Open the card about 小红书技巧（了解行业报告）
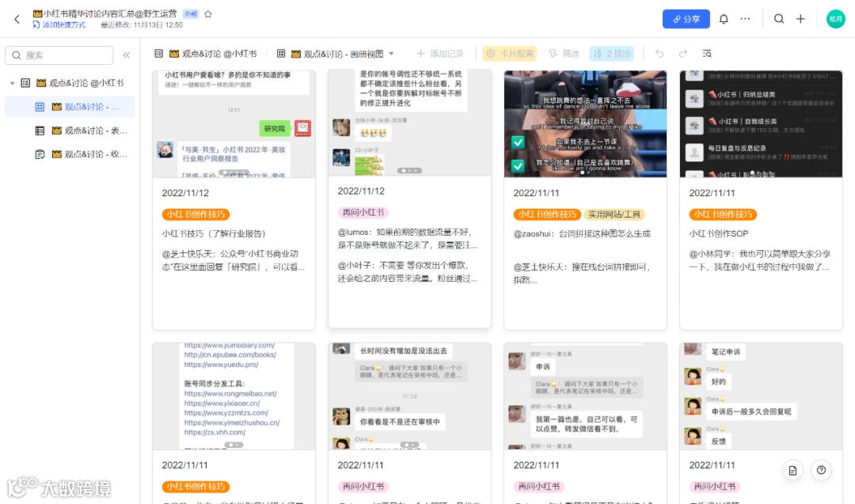The height and width of the screenshot is (504, 855). point(214,233)
